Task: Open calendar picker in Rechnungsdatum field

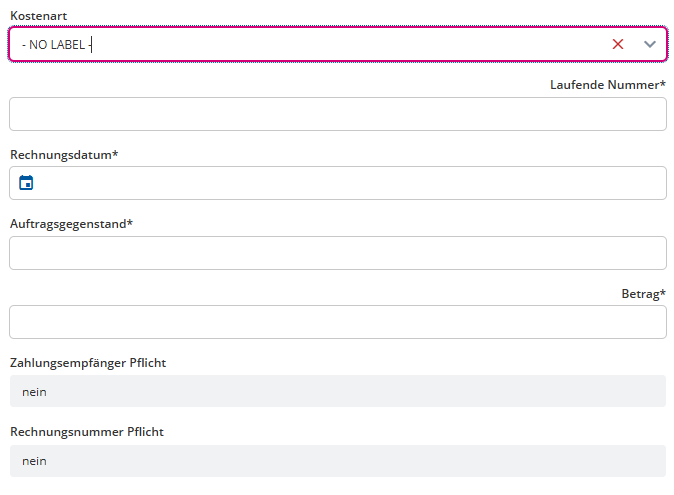Action: pyautogui.click(x=26, y=183)
